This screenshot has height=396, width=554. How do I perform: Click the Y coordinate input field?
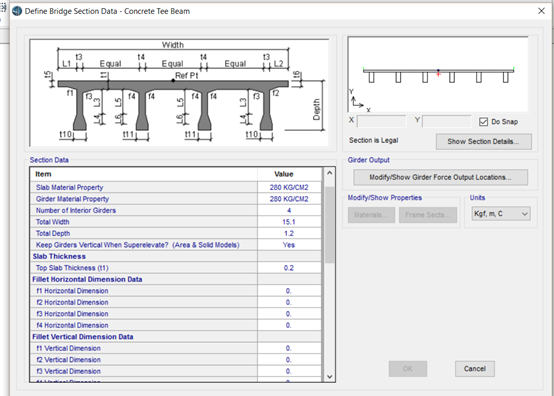(446, 121)
